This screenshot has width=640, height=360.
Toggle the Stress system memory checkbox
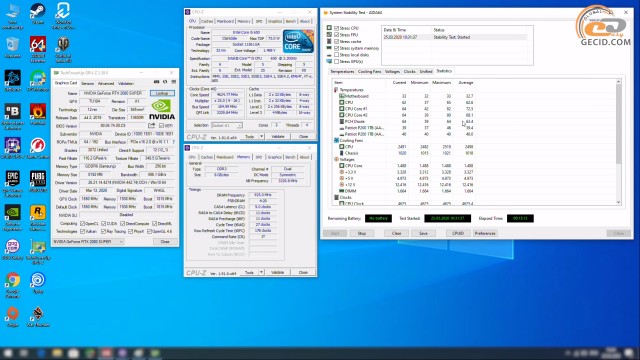(336, 48)
